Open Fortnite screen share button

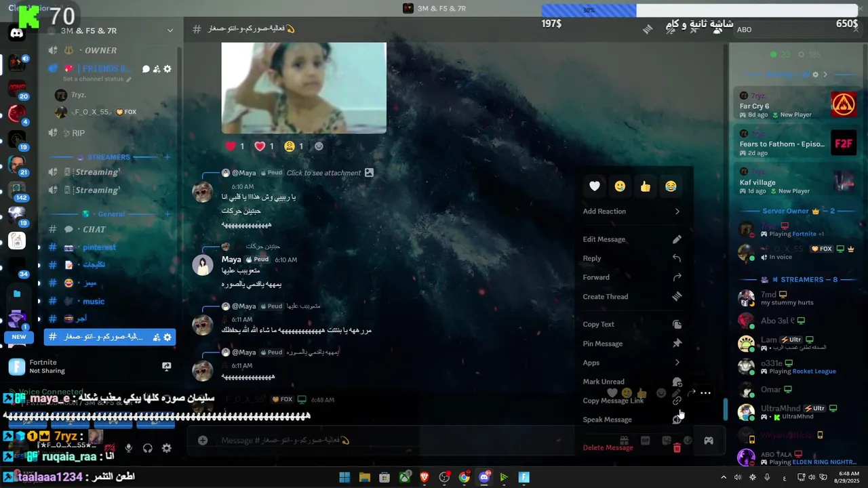click(167, 367)
